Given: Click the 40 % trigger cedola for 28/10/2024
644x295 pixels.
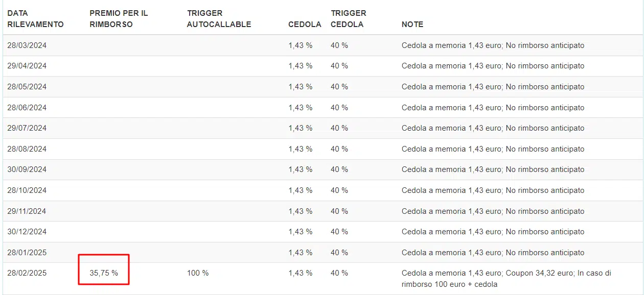Looking at the screenshot, I should pyautogui.click(x=339, y=190).
